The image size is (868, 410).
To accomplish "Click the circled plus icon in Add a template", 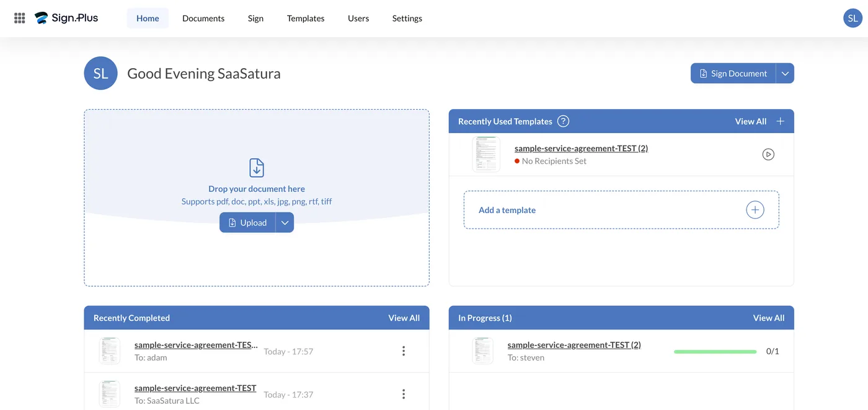I will click(755, 210).
